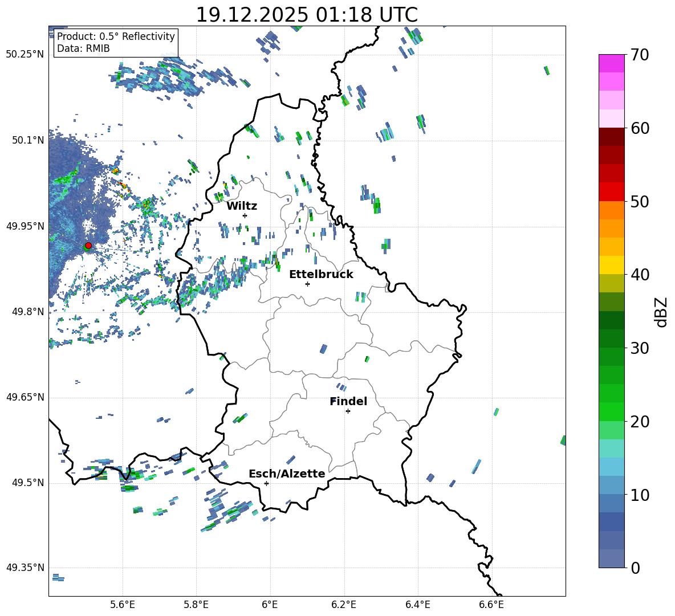Pick the yellow swatch above 40 dBZ
This screenshot has width=675, height=616.
click(x=612, y=265)
